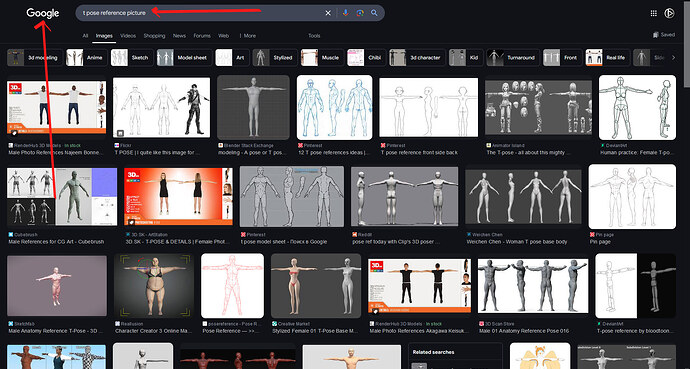The image size is (690, 369).
Task: Open the Shopping tab
Action: (x=154, y=36)
